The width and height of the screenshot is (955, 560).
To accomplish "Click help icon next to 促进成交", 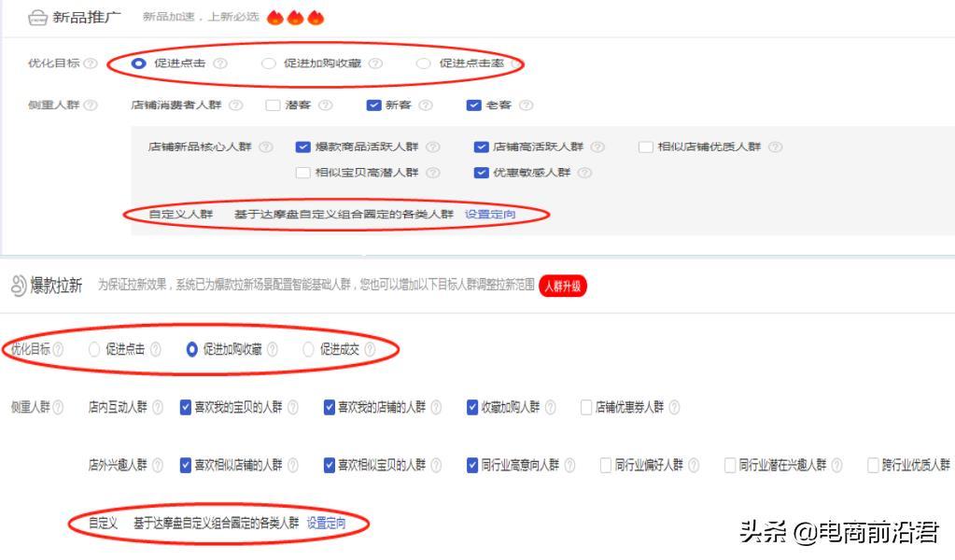I will [370, 349].
